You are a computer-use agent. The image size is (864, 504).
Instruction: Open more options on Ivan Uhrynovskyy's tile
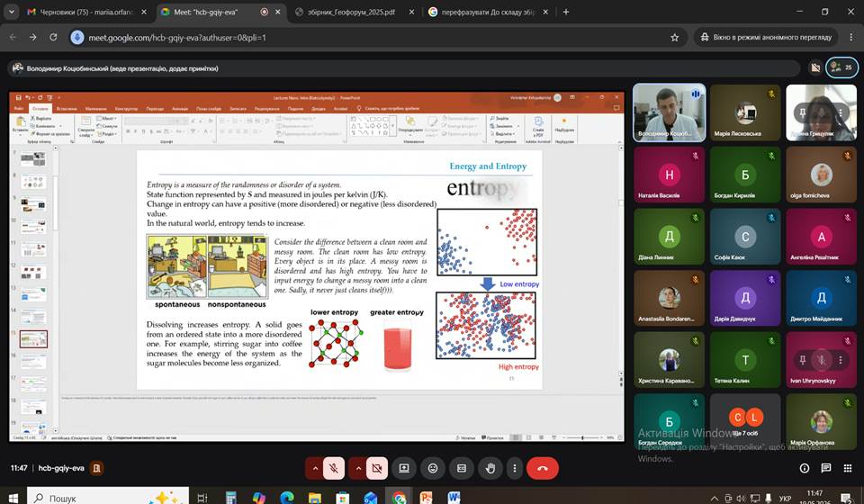click(x=841, y=360)
